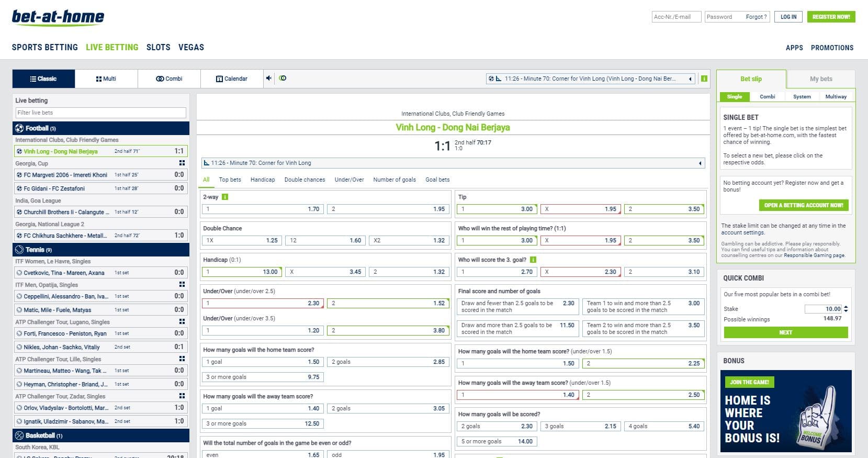The height and width of the screenshot is (458, 868).
Task: Open the APPS page
Action: (794, 48)
